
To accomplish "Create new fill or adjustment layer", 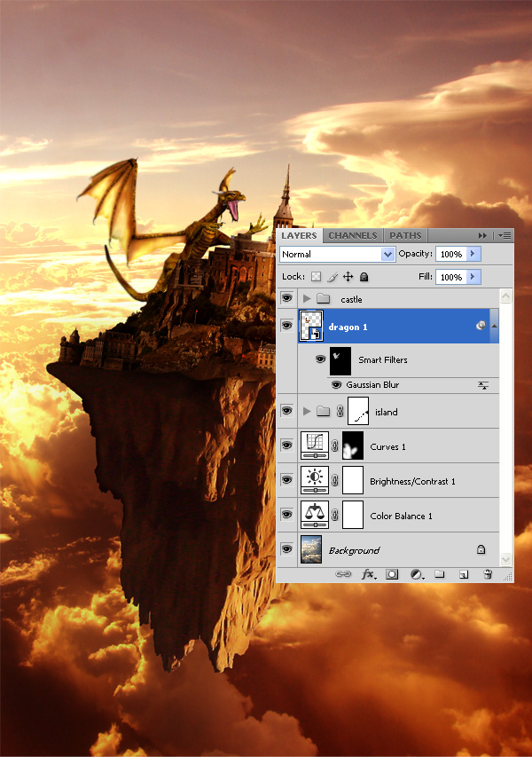I will (x=417, y=574).
